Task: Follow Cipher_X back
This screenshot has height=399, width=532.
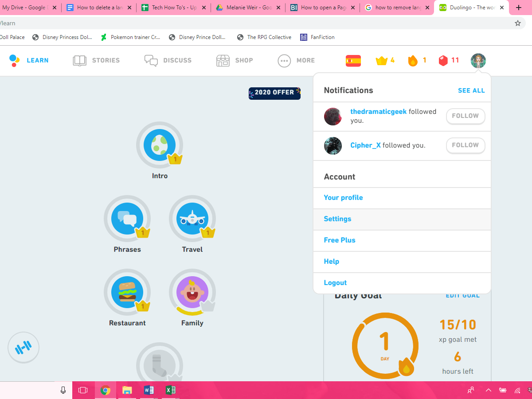Action: [465, 145]
